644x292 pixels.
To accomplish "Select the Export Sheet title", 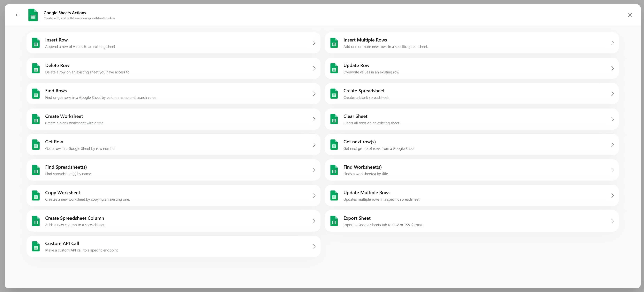I will coord(357,218).
